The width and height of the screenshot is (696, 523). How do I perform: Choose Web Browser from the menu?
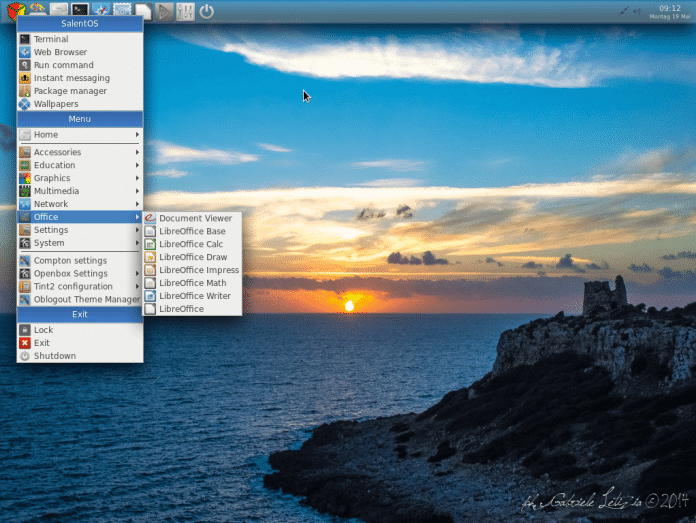coord(60,52)
